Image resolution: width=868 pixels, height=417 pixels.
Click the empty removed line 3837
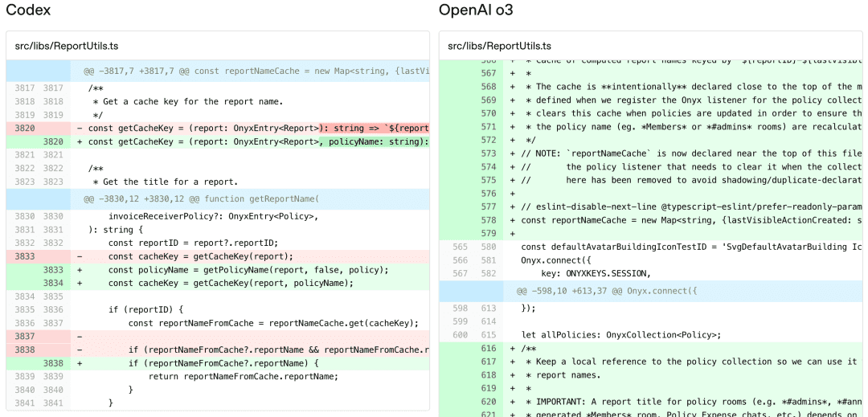pos(218,337)
